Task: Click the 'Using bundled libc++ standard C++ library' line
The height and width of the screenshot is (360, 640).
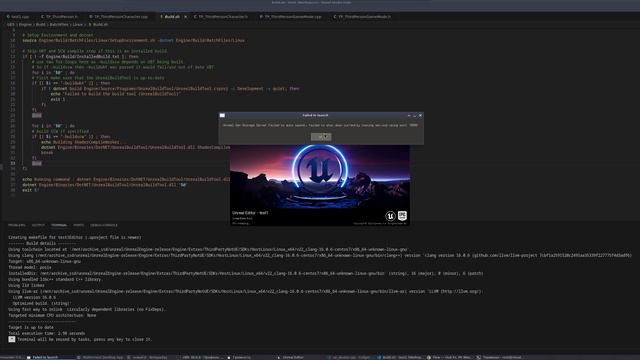Action: 56,280
